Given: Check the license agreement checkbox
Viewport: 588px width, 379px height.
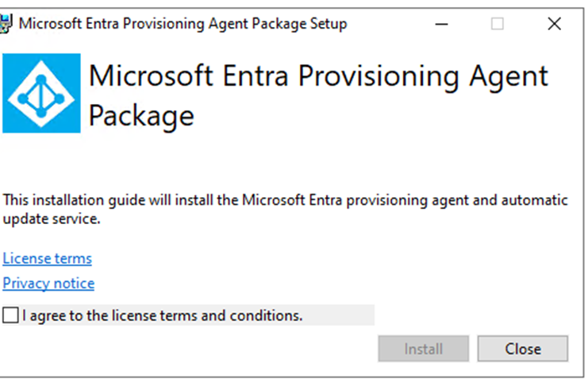Looking at the screenshot, I should [x=10, y=315].
